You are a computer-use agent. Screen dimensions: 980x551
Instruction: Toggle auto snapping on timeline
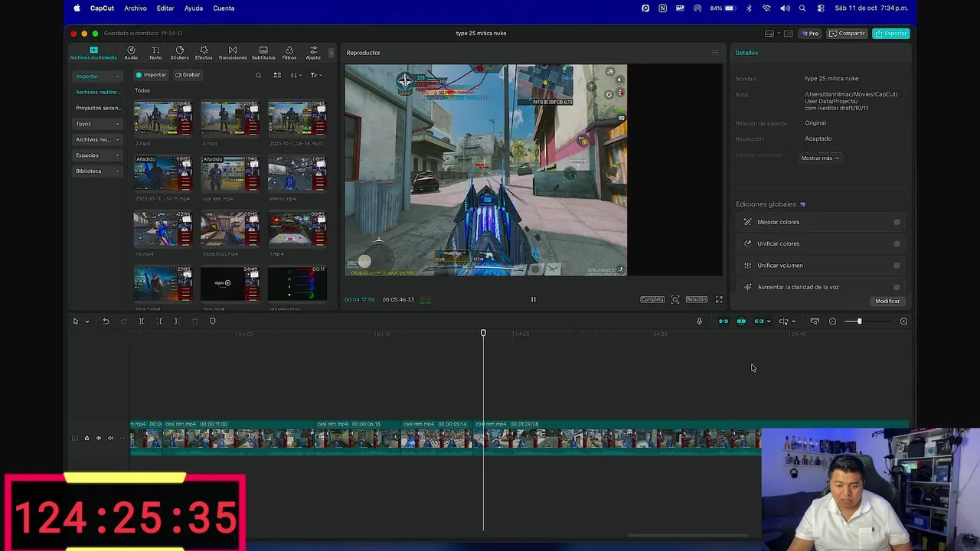coord(741,321)
